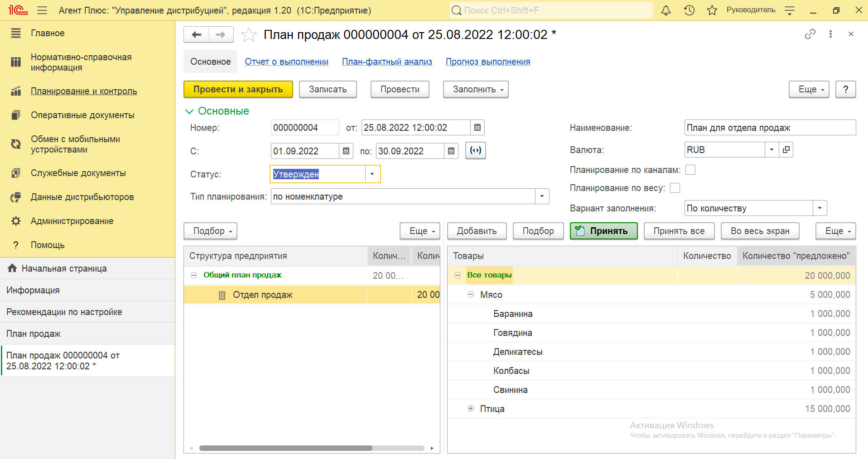868x459 pixels.
Task: Add document to favorites star
Action: click(x=249, y=35)
